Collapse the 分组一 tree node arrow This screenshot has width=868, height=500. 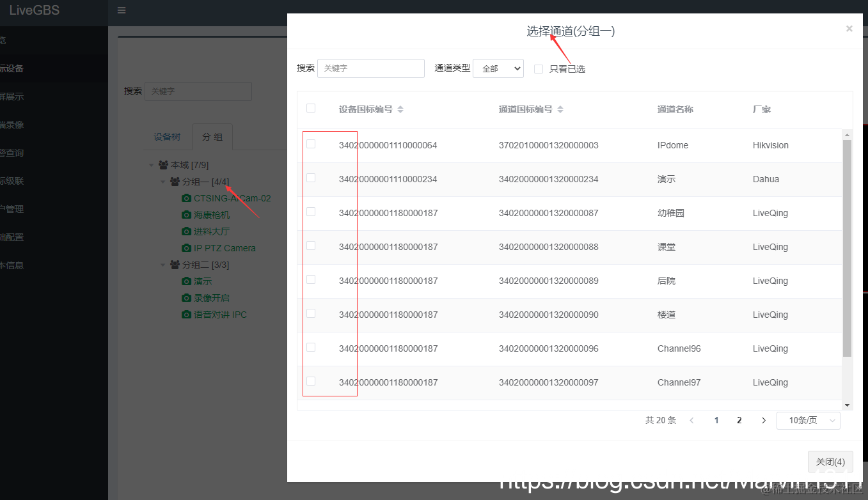click(x=163, y=182)
